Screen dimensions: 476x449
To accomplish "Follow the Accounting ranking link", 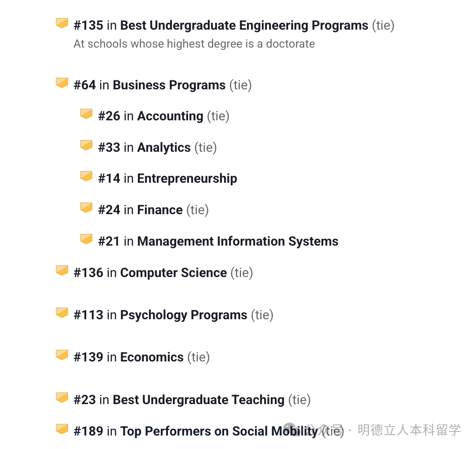I will pos(170,116).
